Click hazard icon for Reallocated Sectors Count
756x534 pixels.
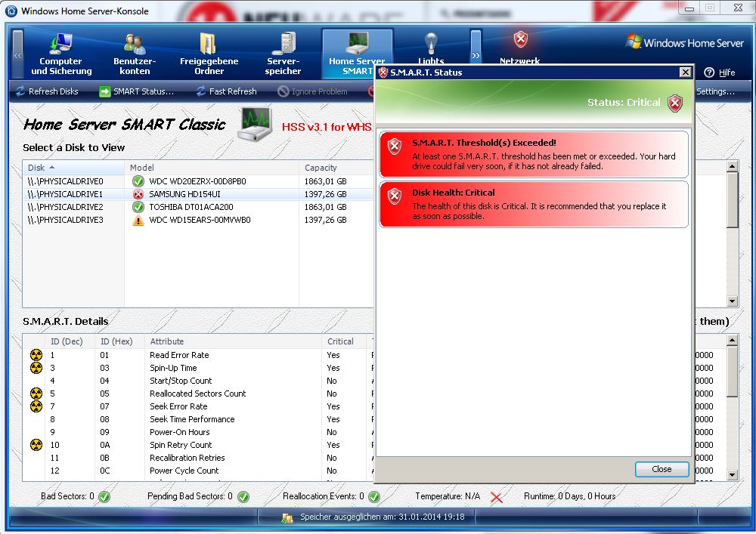[x=36, y=394]
